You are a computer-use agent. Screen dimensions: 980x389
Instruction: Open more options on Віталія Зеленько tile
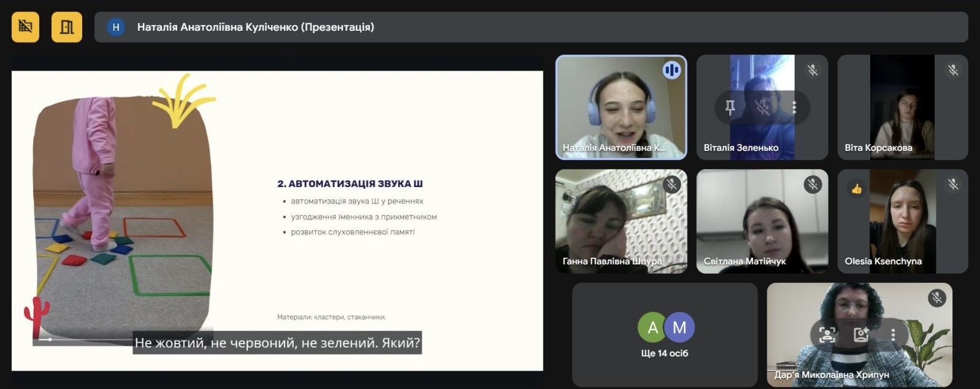click(794, 107)
